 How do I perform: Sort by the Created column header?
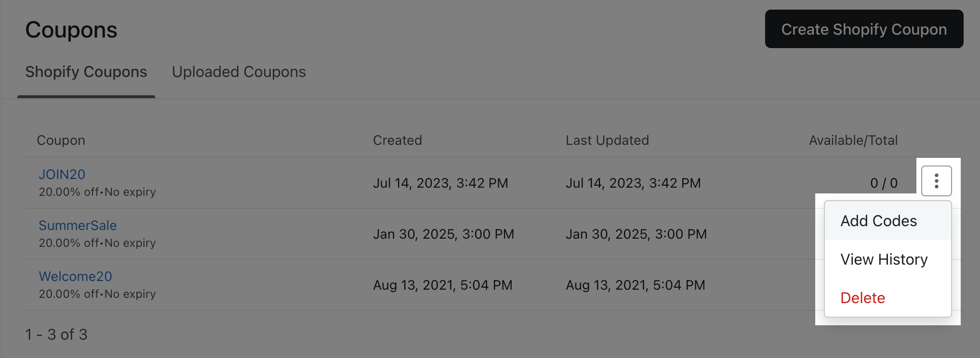[x=397, y=140]
